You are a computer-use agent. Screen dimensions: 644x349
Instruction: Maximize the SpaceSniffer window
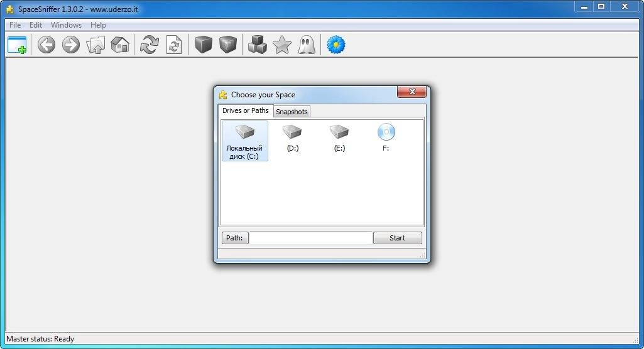coord(601,6)
